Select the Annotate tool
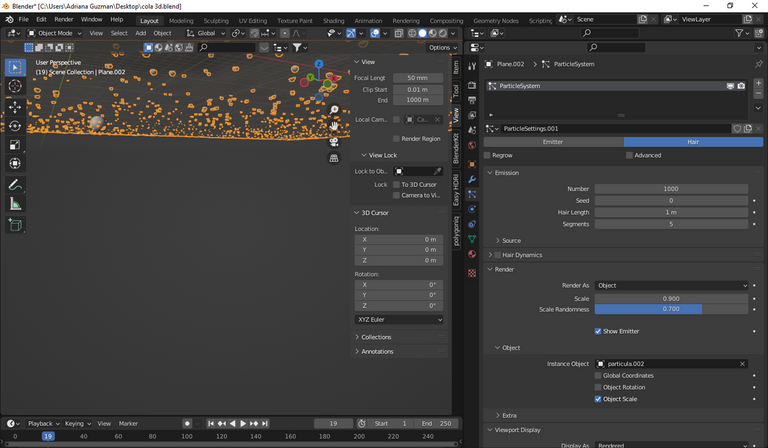The image size is (768, 448). pyautogui.click(x=15, y=185)
